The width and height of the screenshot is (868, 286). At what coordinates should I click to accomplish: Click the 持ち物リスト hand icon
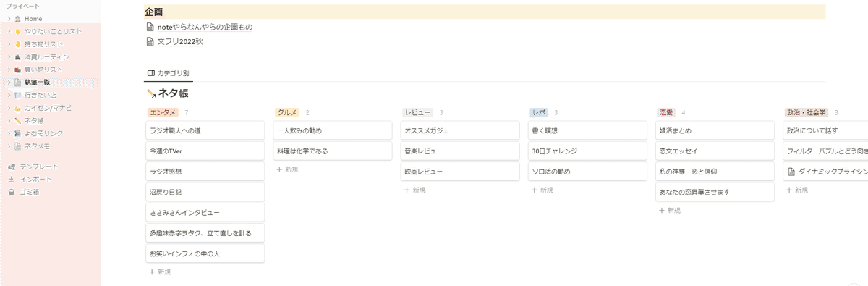(18, 44)
